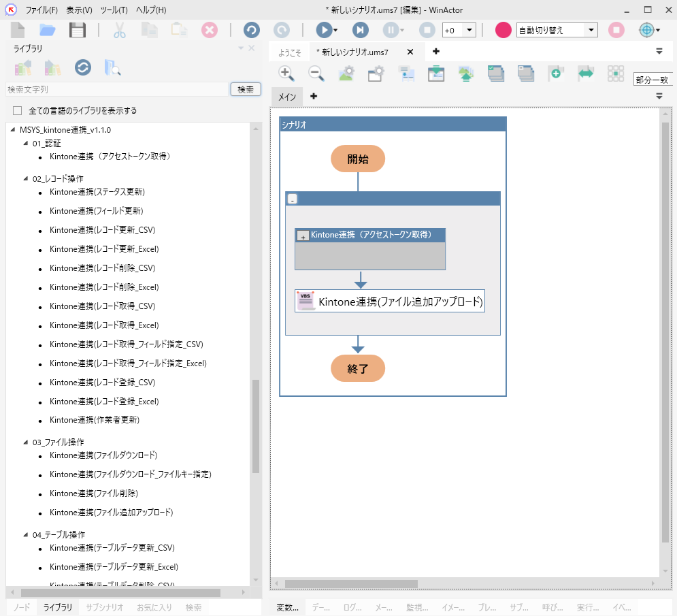The height and width of the screenshot is (616, 677).
Task: Select Kintone連携(ステータス更新) in library
Action: coord(97,192)
